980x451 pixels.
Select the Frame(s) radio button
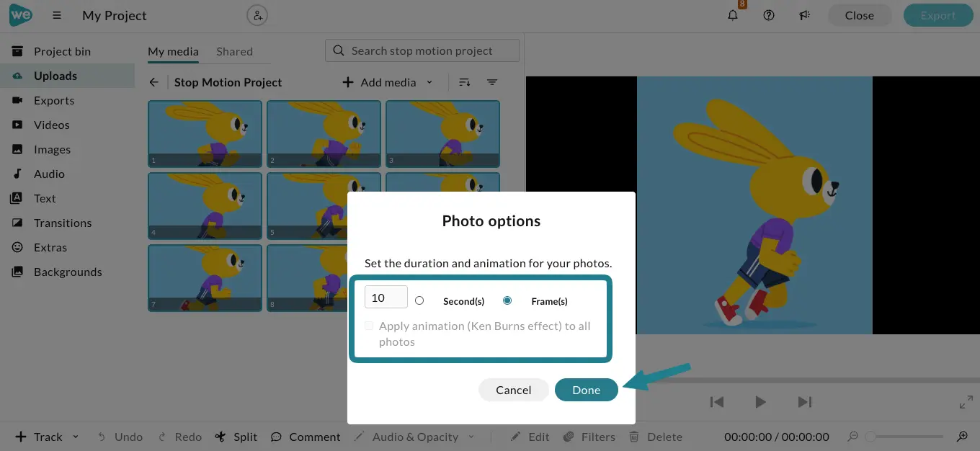pyautogui.click(x=507, y=300)
